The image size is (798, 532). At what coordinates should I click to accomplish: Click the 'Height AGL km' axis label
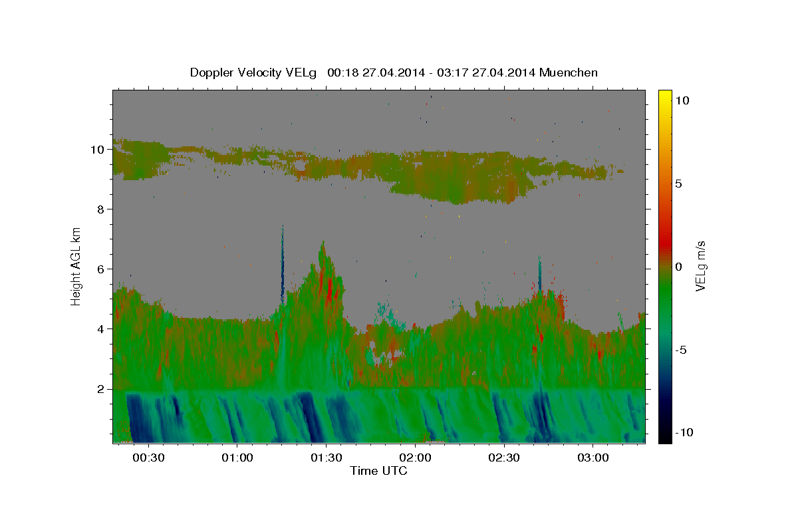[x=76, y=266]
